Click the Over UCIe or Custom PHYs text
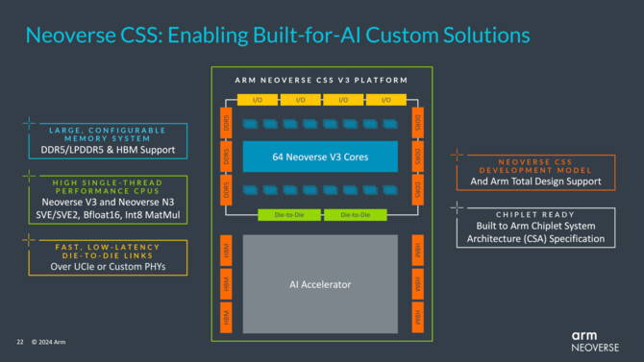 108,267
